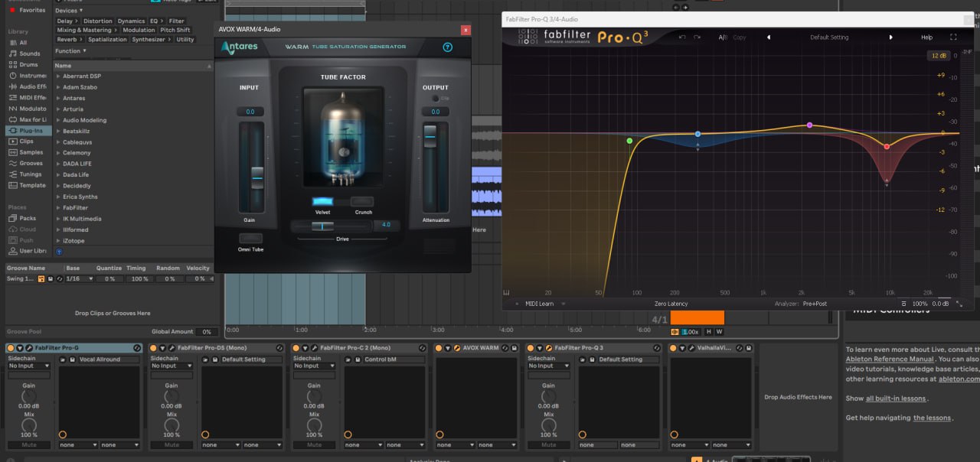Open Packs under Places

pos(22,218)
